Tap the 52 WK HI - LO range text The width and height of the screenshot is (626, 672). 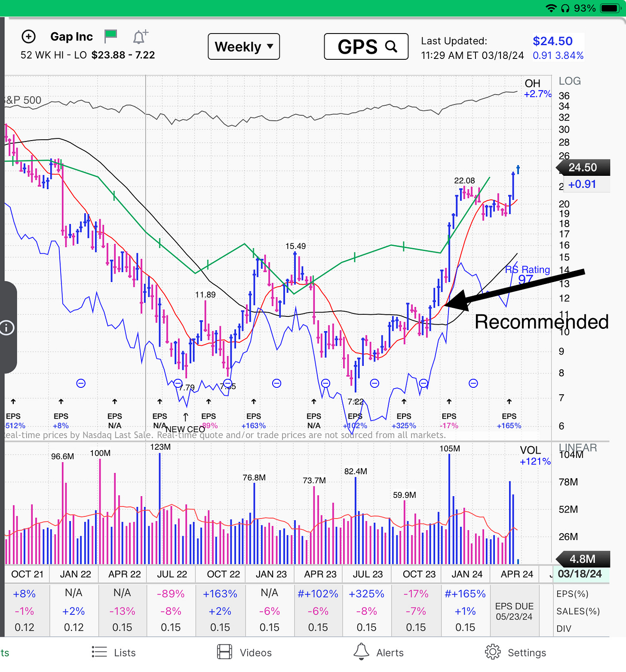[88, 55]
